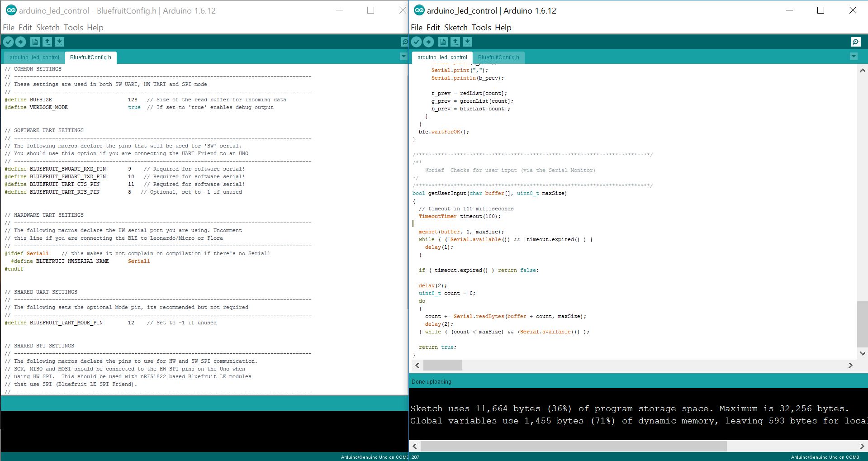The image size is (868, 461).
Task: Select arduino_led_control tab in right window
Action: (x=442, y=57)
